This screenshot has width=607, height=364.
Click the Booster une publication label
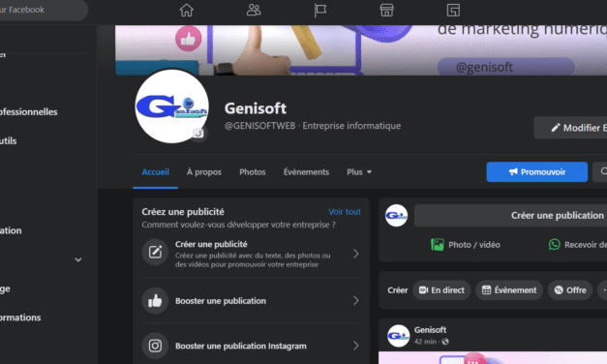pyautogui.click(x=221, y=301)
